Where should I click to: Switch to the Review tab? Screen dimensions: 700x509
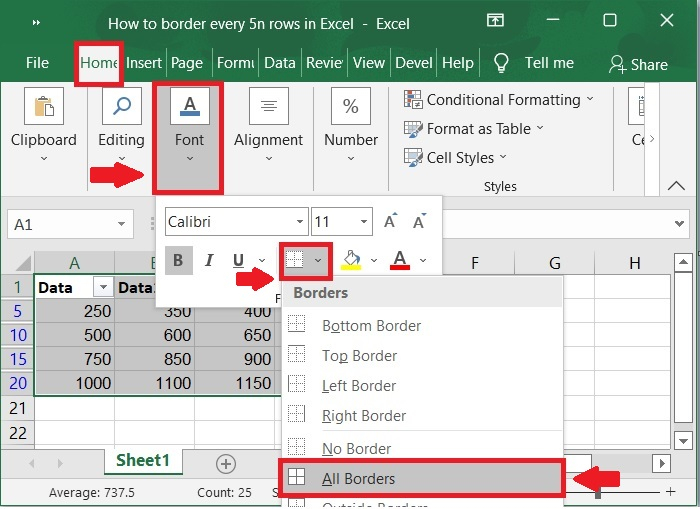pyautogui.click(x=324, y=63)
